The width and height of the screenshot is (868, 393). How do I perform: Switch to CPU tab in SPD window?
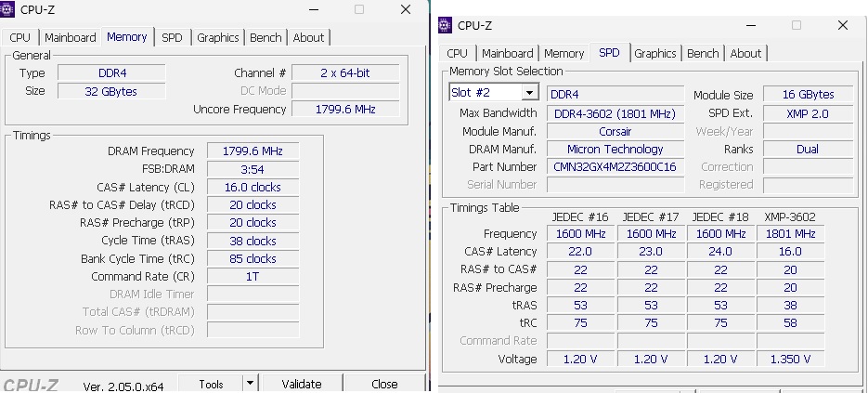458,53
